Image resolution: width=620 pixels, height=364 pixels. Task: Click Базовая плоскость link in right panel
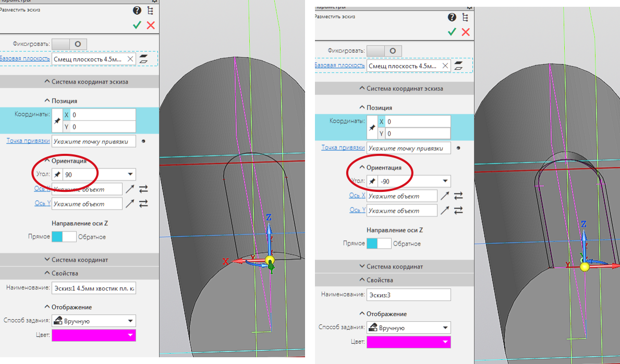click(339, 65)
